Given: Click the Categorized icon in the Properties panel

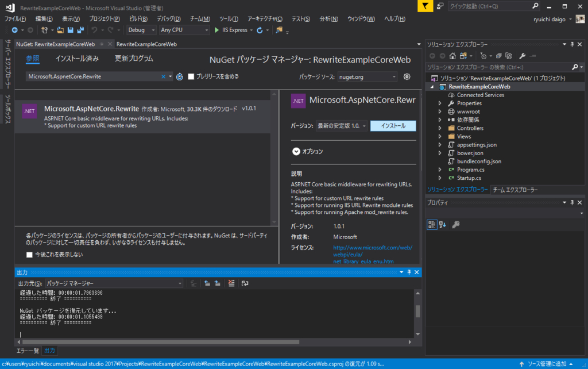Looking at the screenshot, I should coord(432,225).
